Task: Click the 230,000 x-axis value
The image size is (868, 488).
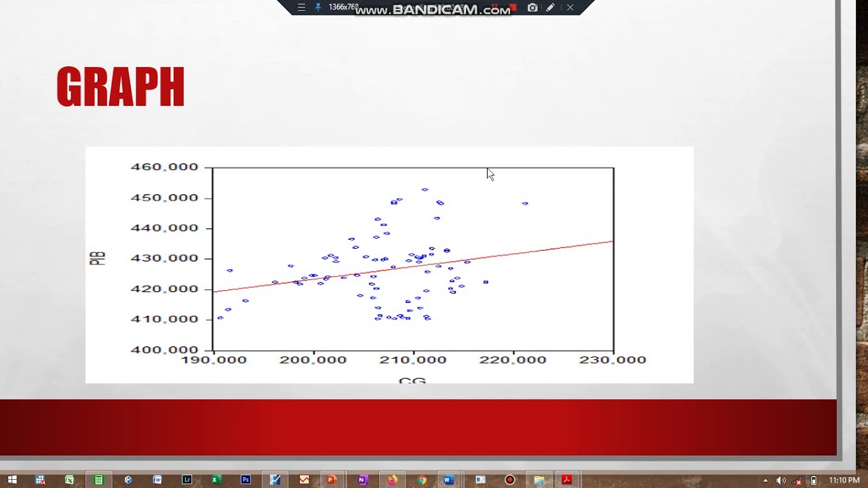Action: coord(612,360)
